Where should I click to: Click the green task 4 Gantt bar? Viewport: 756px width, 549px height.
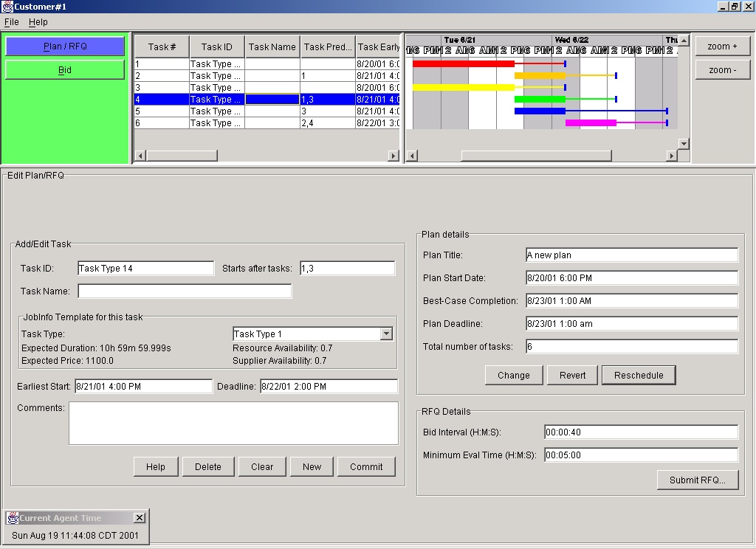point(540,100)
